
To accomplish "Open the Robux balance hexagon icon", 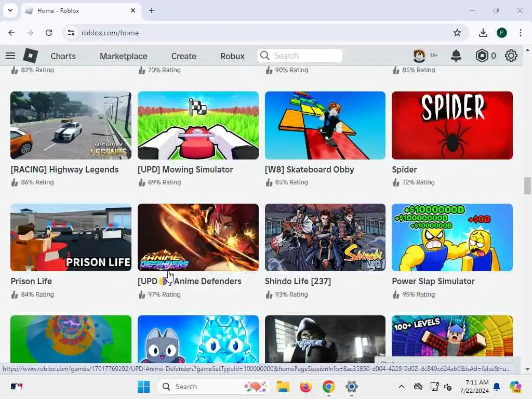I will point(482,56).
